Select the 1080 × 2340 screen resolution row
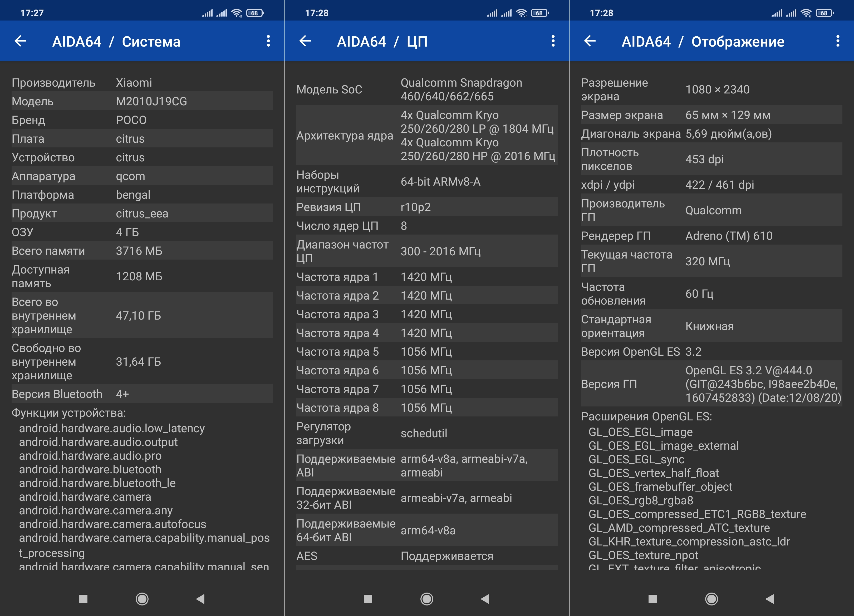The height and width of the screenshot is (616, 854). point(711,89)
